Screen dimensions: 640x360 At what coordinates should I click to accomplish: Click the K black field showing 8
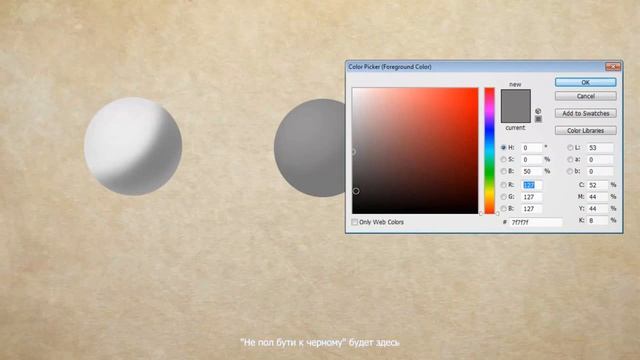[x=598, y=220]
